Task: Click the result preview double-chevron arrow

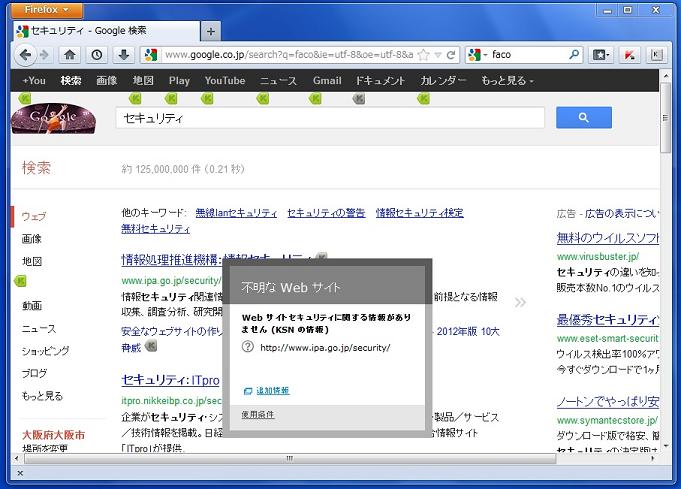Action: point(520,302)
